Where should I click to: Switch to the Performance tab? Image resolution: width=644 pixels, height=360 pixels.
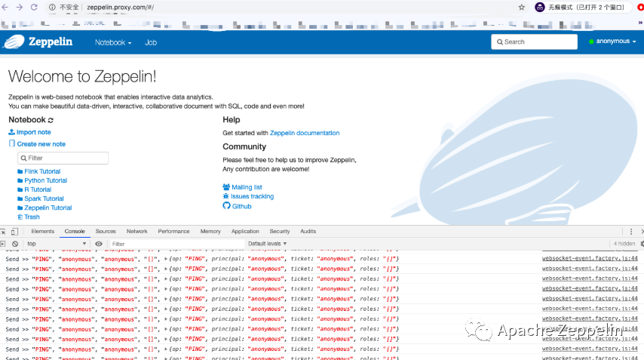pos(173,232)
